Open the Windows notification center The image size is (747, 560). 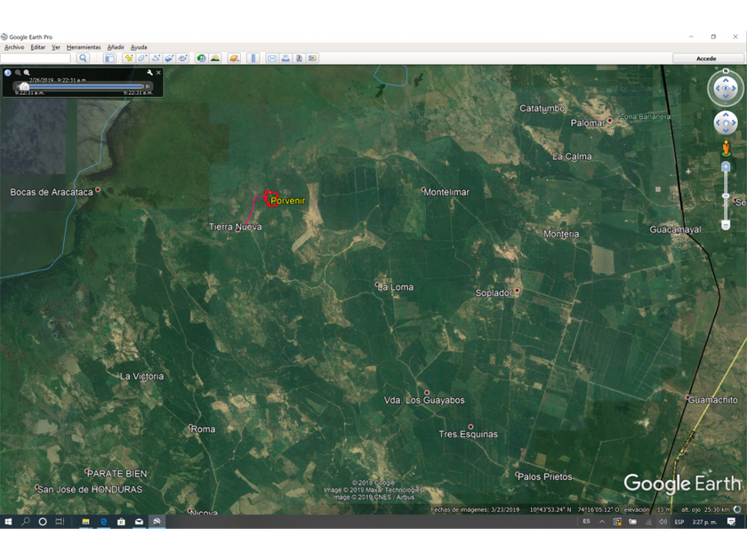[x=731, y=522]
